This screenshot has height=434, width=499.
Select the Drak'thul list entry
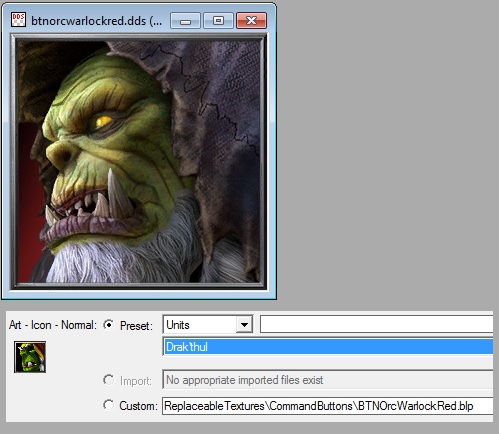click(x=328, y=347)
